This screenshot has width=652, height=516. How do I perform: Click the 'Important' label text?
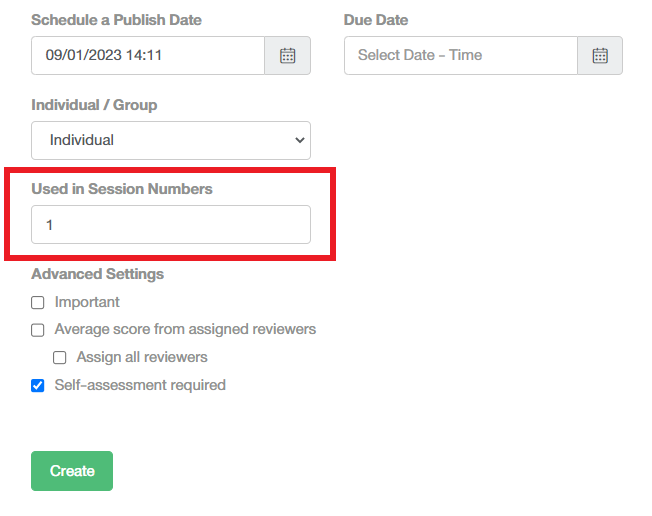pos(87,302)
